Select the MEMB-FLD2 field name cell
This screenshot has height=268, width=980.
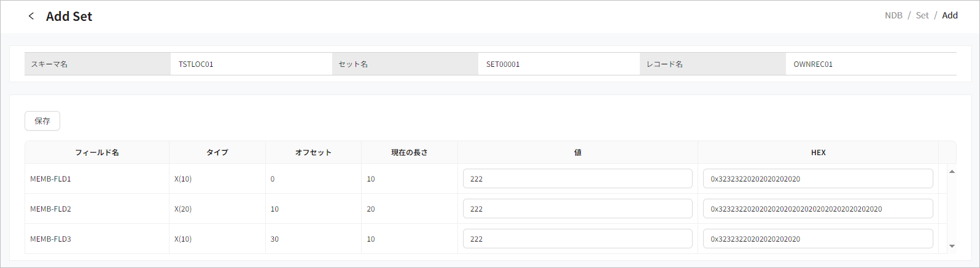(51, 209)
